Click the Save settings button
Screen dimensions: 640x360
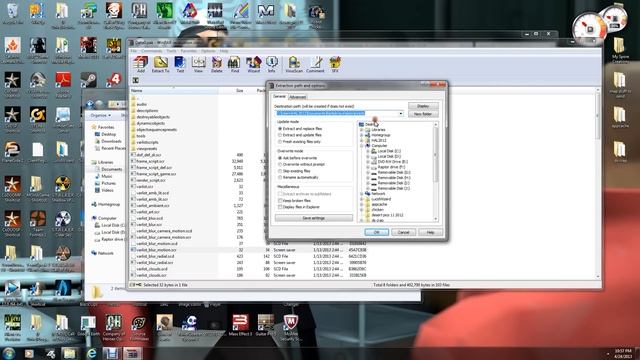tap(313, 218)
